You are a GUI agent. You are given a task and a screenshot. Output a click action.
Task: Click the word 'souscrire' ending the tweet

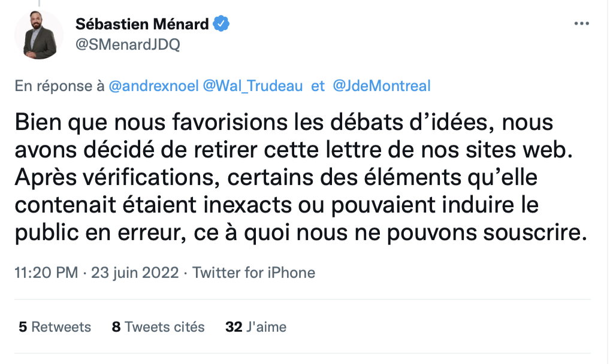(535, 232)
